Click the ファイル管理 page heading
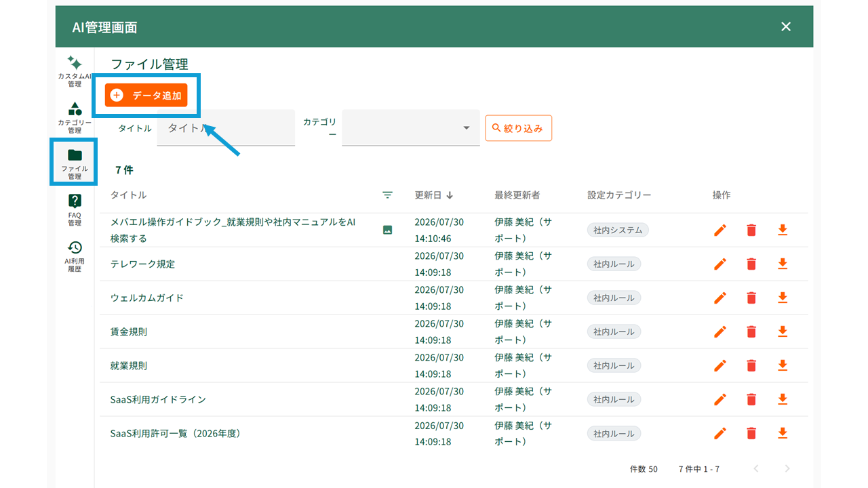 149,64
